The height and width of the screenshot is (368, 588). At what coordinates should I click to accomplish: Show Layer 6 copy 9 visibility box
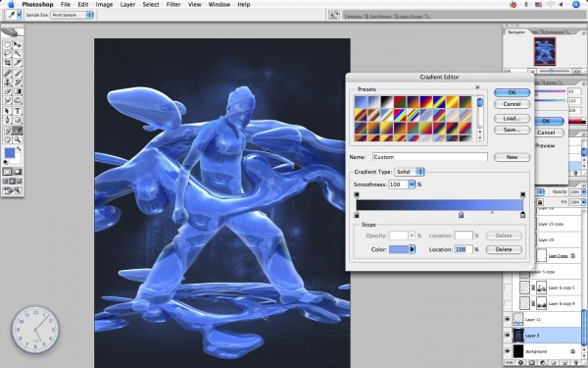click(507, 303)
